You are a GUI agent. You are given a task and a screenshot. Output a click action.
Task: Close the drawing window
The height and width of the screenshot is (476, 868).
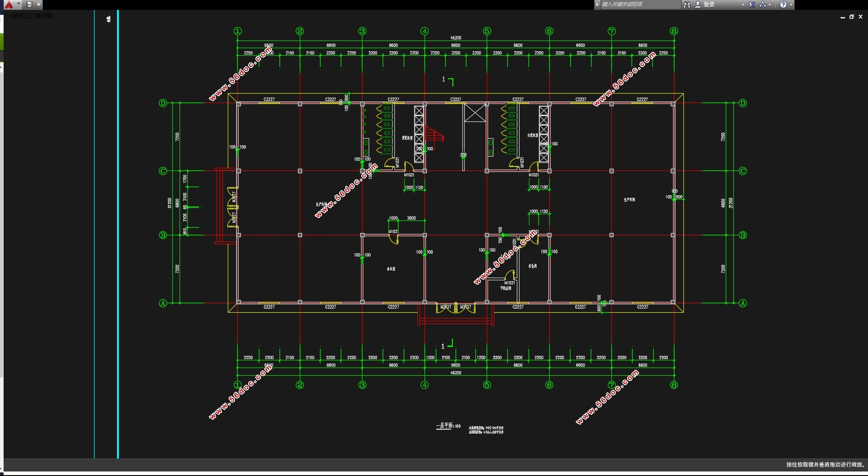[x=861, y=17]
